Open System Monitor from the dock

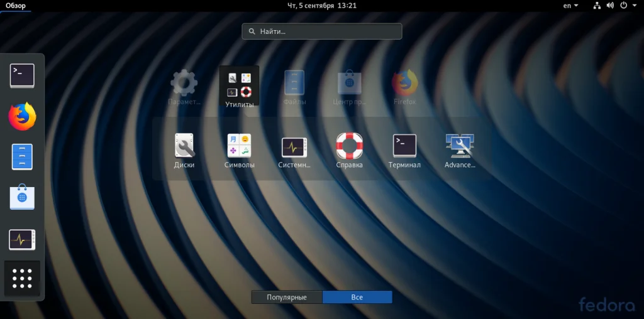pyautogui.click(x=22, y=239)
